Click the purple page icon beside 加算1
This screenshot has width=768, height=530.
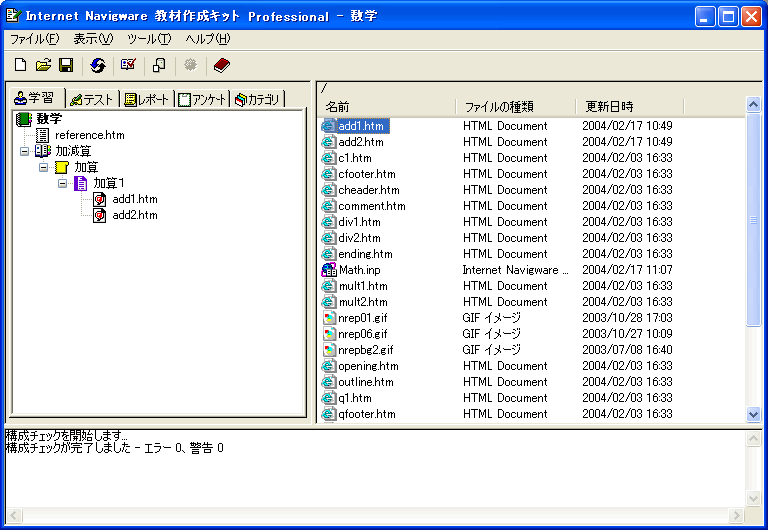point(80,183)
